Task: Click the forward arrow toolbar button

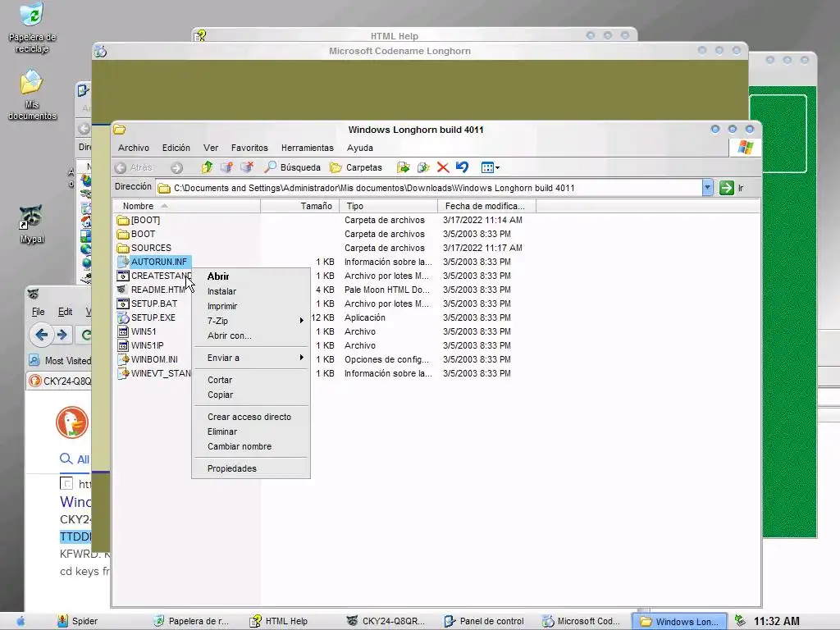Action: [177, 167]
